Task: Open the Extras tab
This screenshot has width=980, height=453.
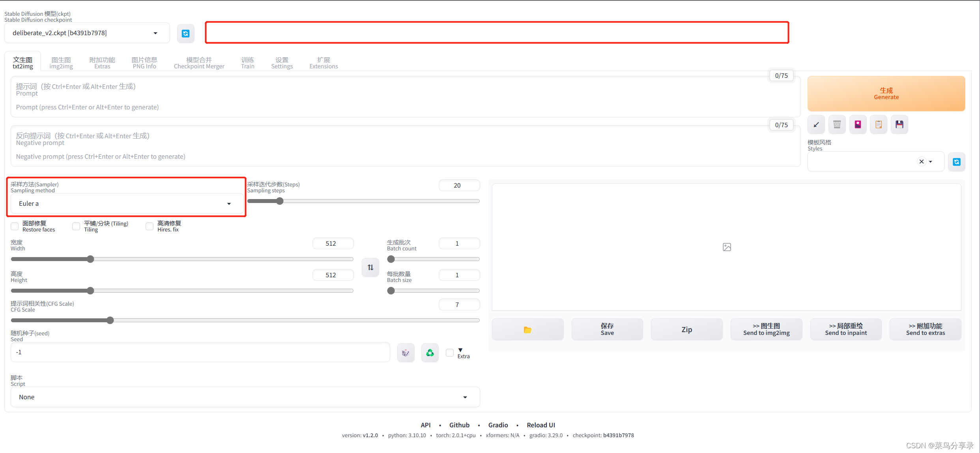Action: (x=102, y=63)
